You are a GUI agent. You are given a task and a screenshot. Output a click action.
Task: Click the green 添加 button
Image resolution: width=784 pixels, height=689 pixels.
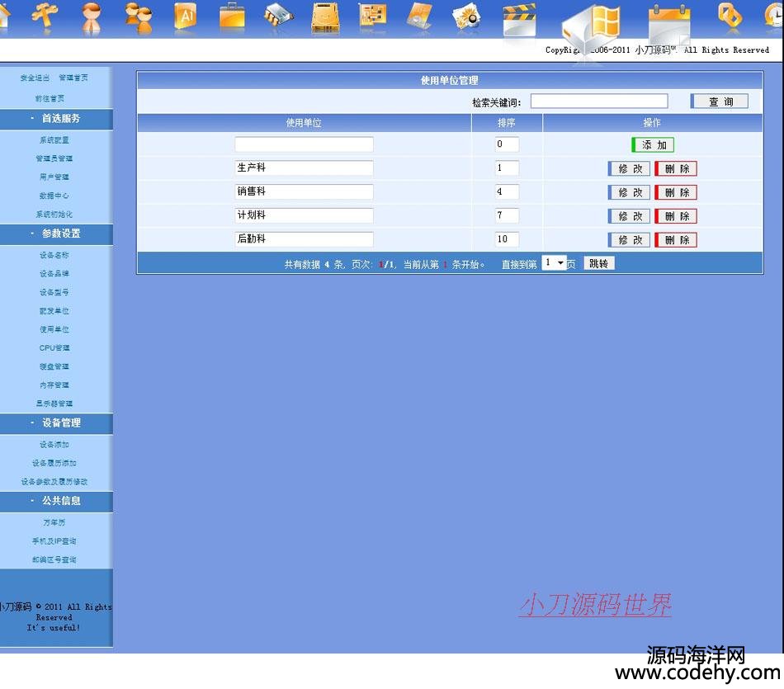click(x=653, y=145)
